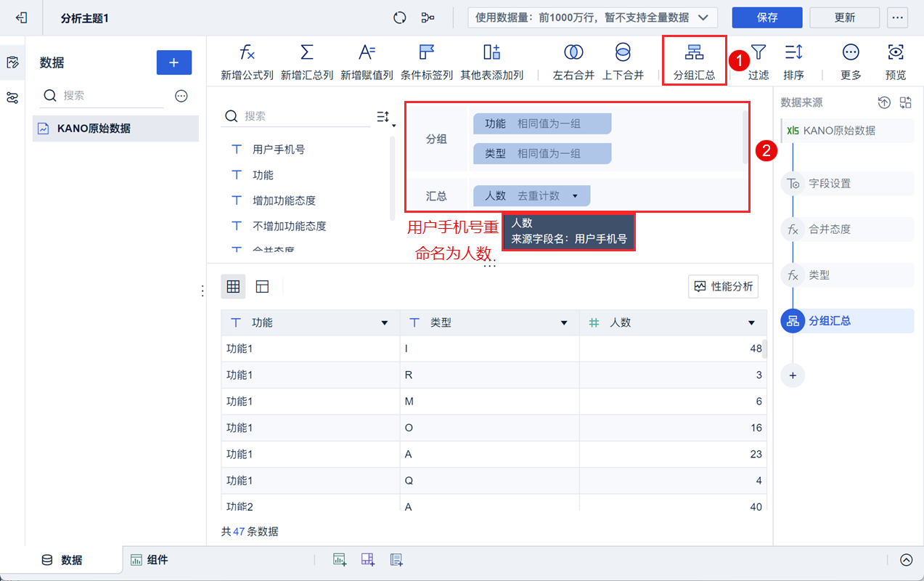
Task: Click the 类型 grouping chip
Action: (542, 153)
